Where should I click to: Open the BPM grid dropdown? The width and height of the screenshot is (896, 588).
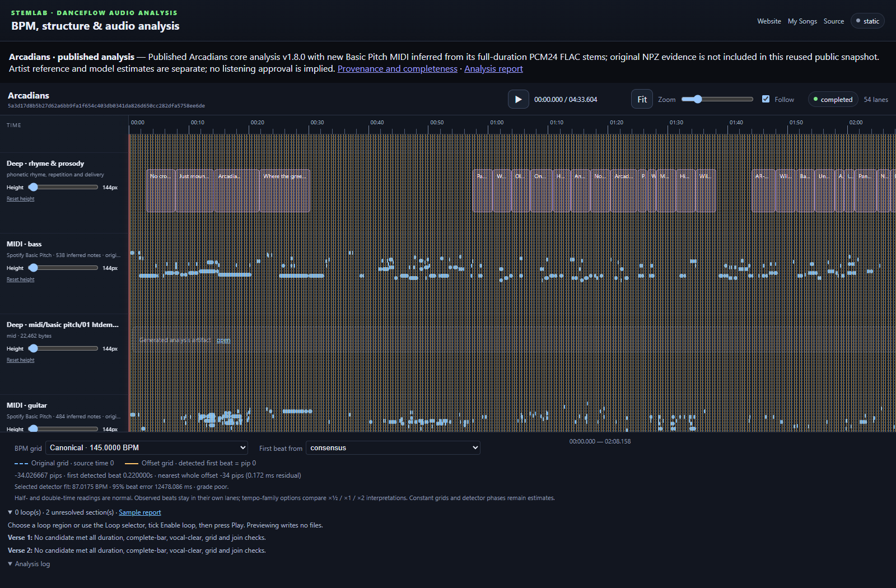point(146,447)
